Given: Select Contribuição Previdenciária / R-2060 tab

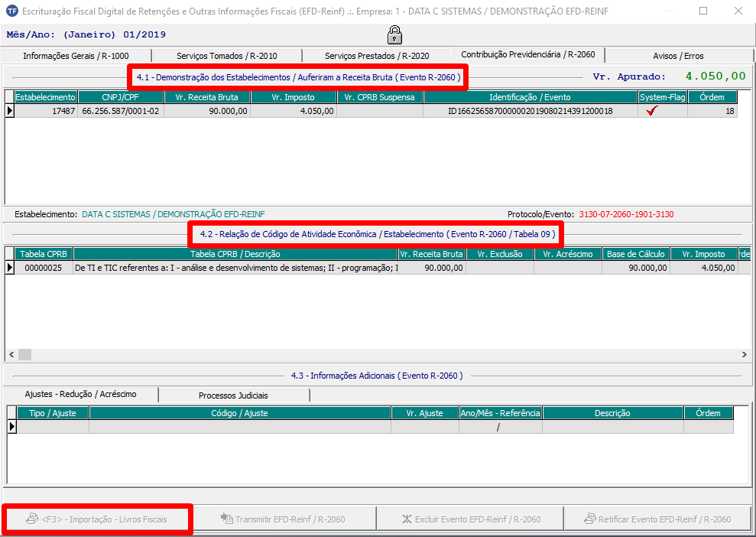Looking at the screenshot, I should pyautogui.click(x=528, y=54).
